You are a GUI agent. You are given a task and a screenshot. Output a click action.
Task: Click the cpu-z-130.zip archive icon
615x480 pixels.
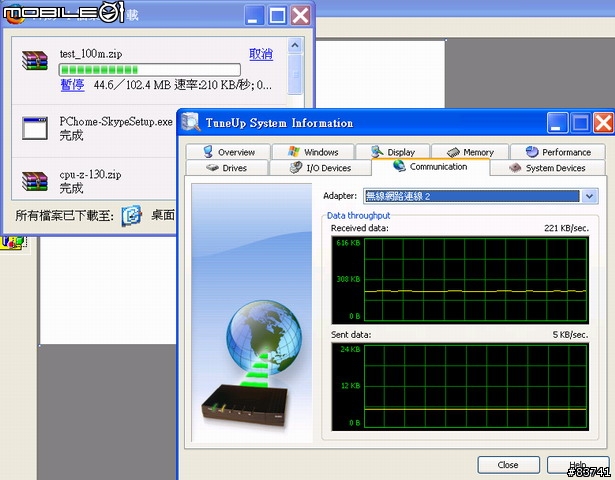35,181
